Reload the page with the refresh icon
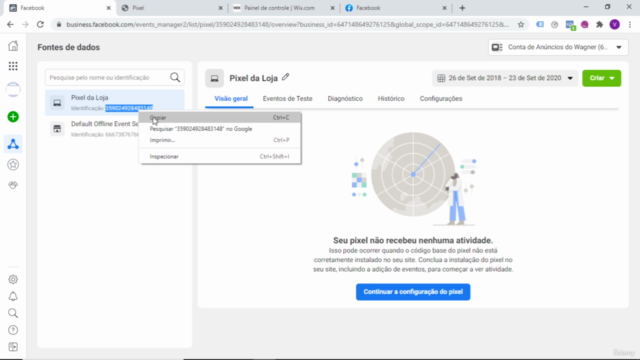Screen dimensions: 640x360 (40, 24)
